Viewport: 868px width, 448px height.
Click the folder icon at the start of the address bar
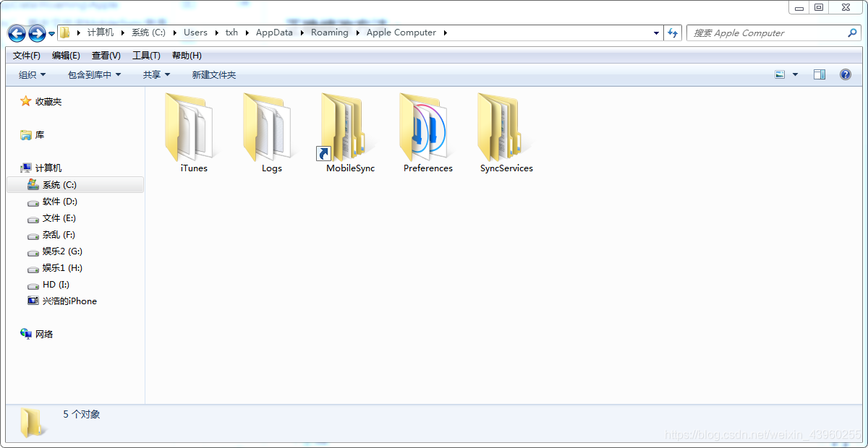65,33
